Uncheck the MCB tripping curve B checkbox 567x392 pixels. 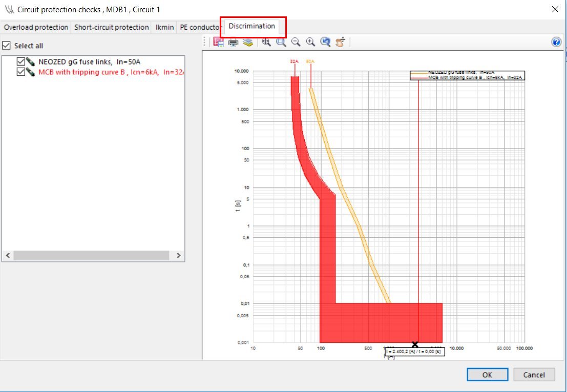click(21, 72)
